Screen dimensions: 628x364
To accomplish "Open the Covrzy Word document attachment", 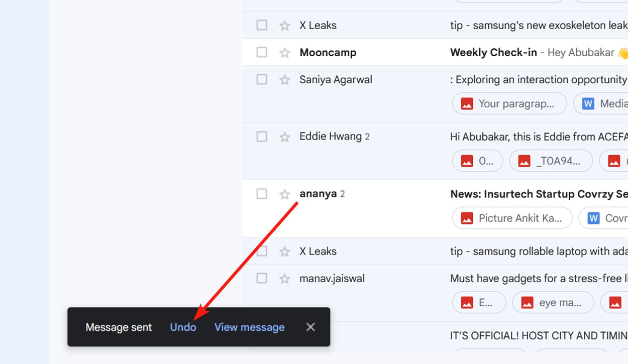I will (610, 218).
